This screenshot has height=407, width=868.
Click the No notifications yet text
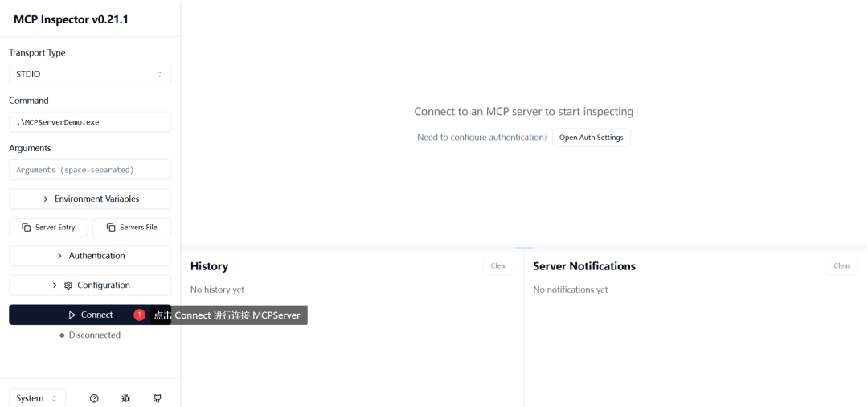click(x=570, y=290)
